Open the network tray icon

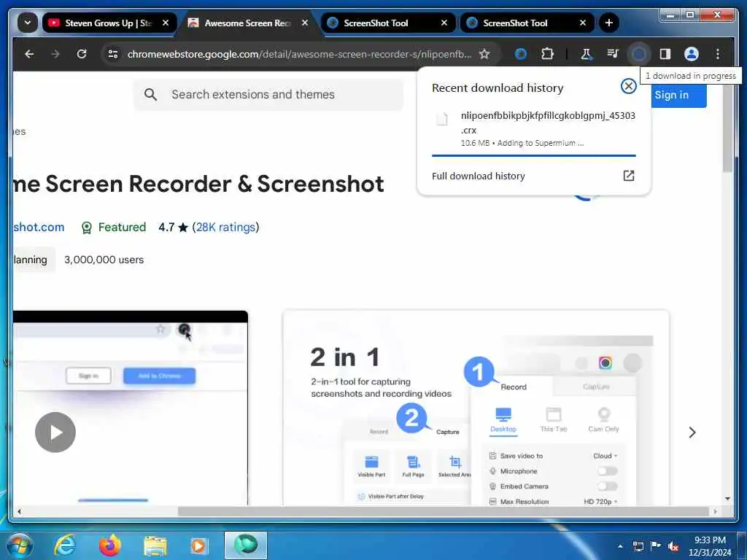tap(638, 546)
